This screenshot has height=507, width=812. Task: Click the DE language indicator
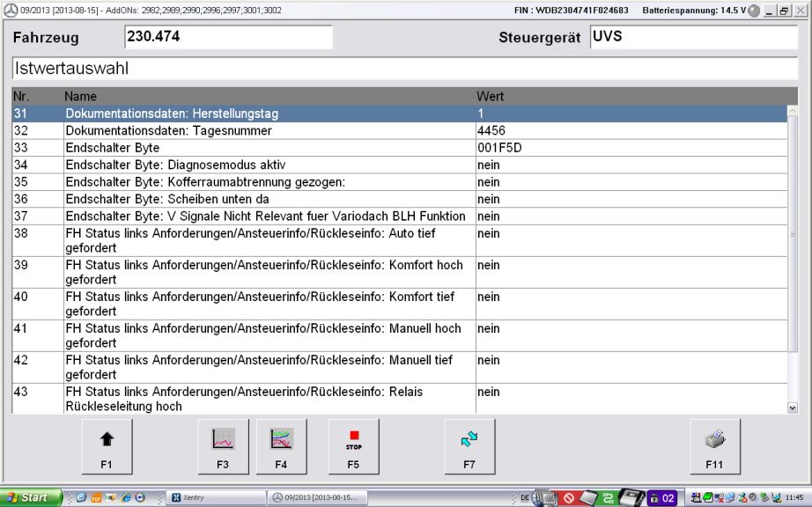[525, 497]
